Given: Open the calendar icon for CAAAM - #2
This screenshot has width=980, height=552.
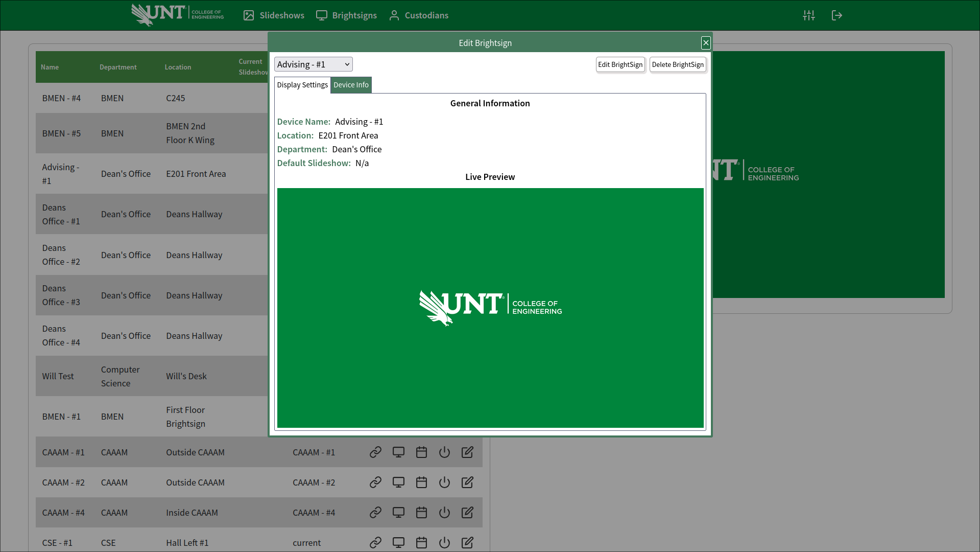Looking at the screenshot, I should (x=421, y=482).
